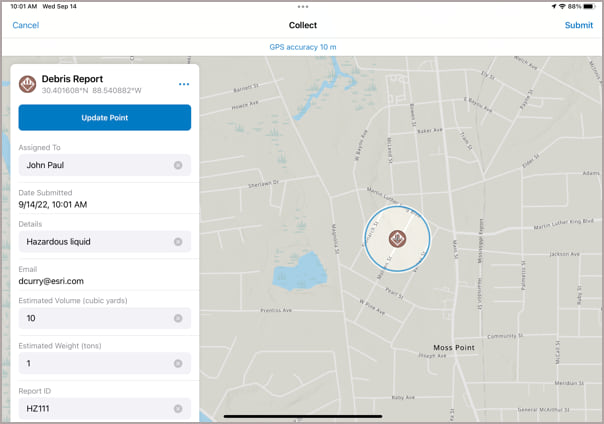Clear the Report ID HZ111 field

pos(178,409)
